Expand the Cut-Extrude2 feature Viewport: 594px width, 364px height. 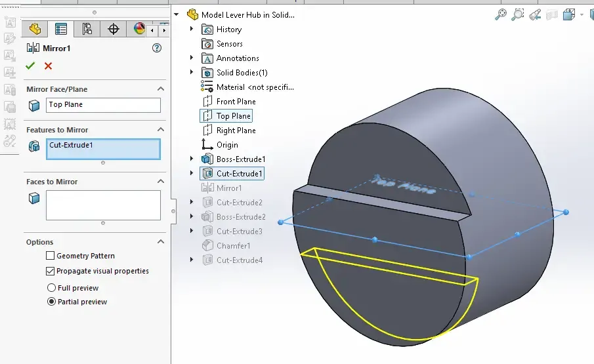coord(191,202)
